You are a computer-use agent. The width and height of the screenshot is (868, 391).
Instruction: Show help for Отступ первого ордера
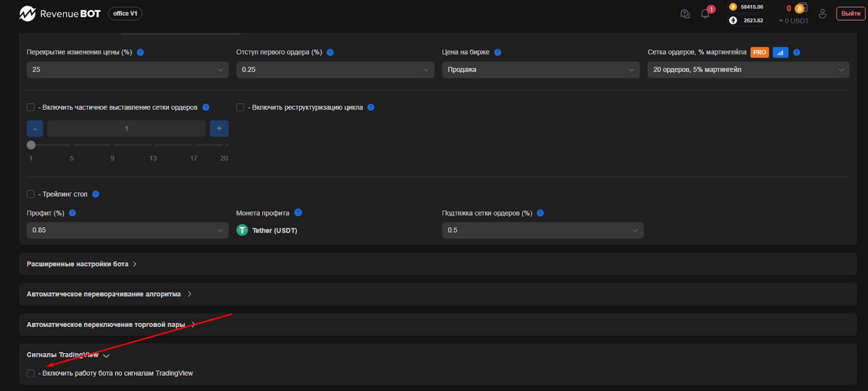pos(330,53)
